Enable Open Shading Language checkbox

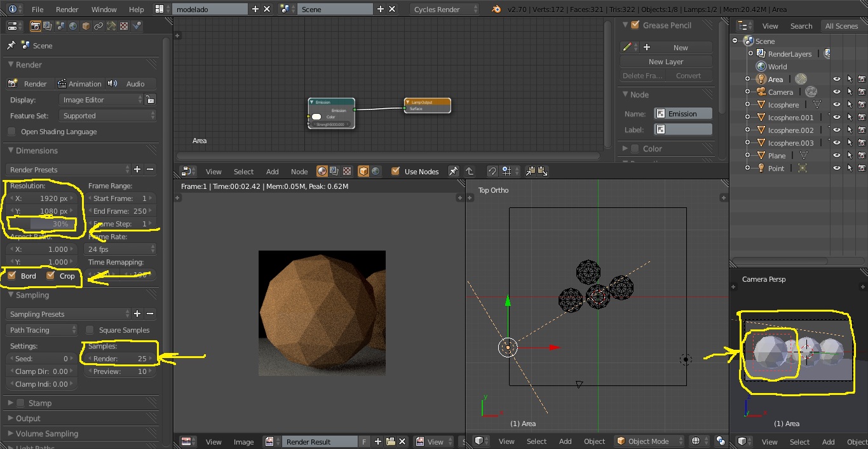12,132
